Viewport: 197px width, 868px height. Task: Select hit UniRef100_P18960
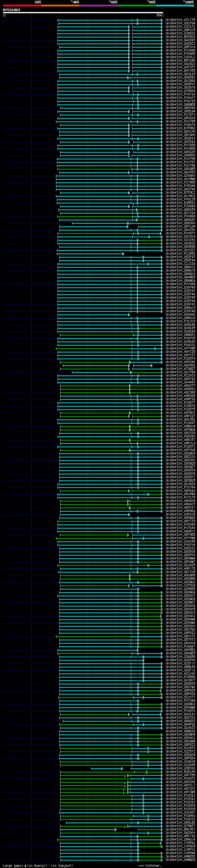pyautogui.click(x=180, y=816)
